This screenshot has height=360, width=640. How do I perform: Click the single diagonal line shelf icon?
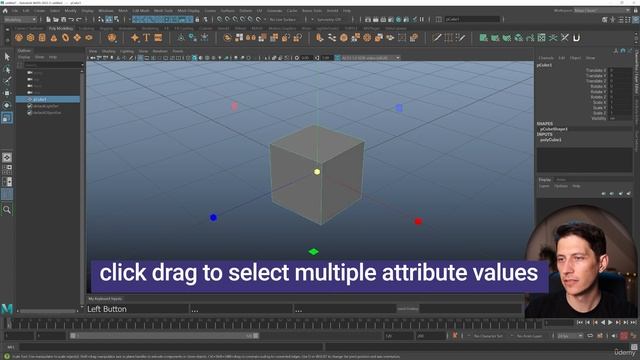(437, 38)
